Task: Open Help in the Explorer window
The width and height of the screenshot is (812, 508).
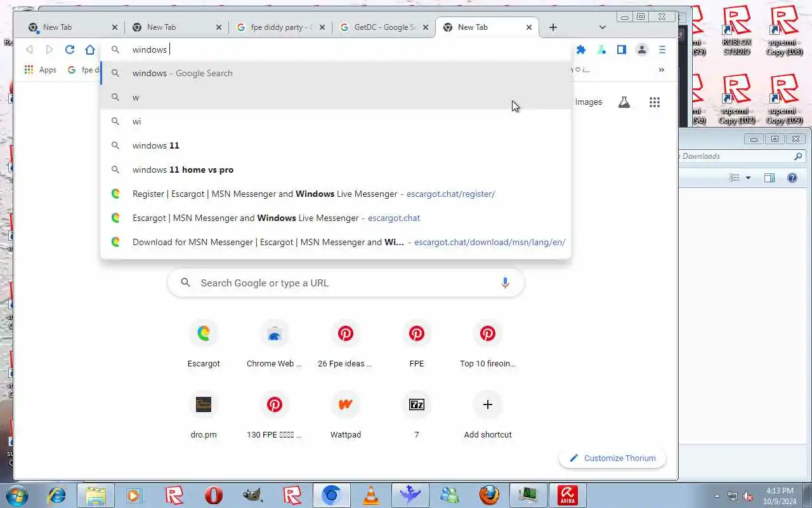Action: pos(792,178)
